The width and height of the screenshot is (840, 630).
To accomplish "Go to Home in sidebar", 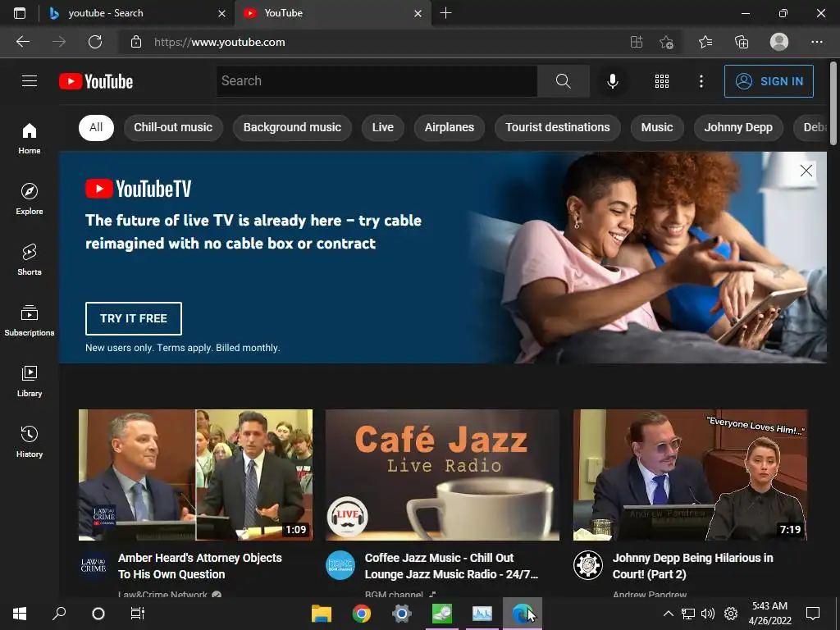I will coord(30,138).
